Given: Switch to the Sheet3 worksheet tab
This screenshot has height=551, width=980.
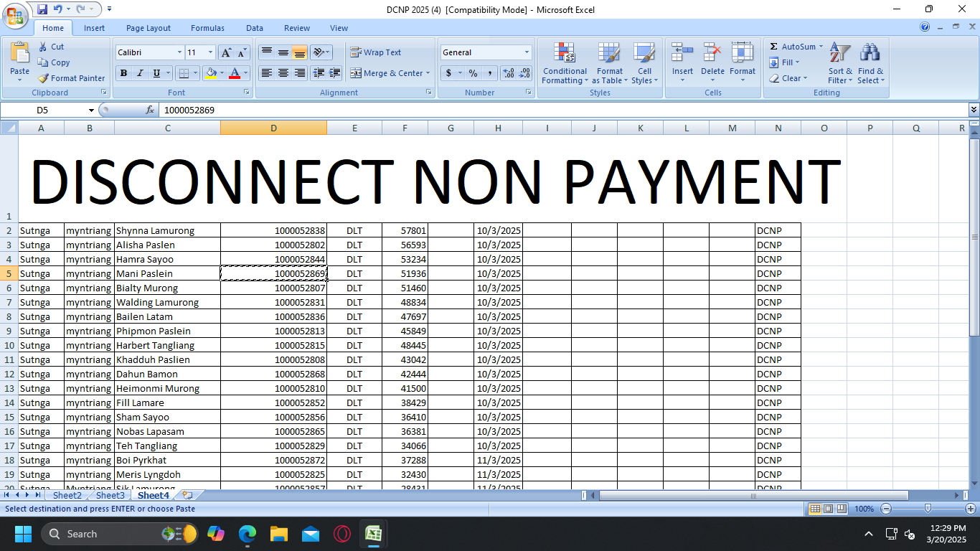Looking at the screenshot, I should click(x=110, y=495).
